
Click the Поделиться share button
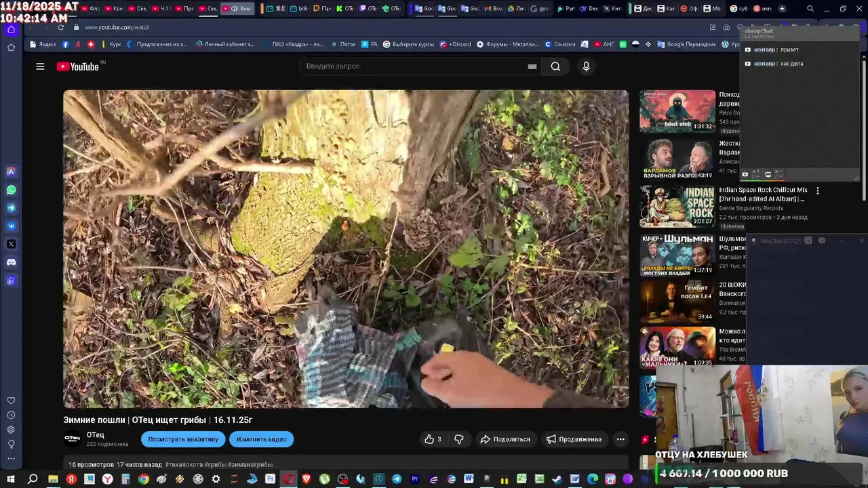pyautogui.click(x=506, y=439)
